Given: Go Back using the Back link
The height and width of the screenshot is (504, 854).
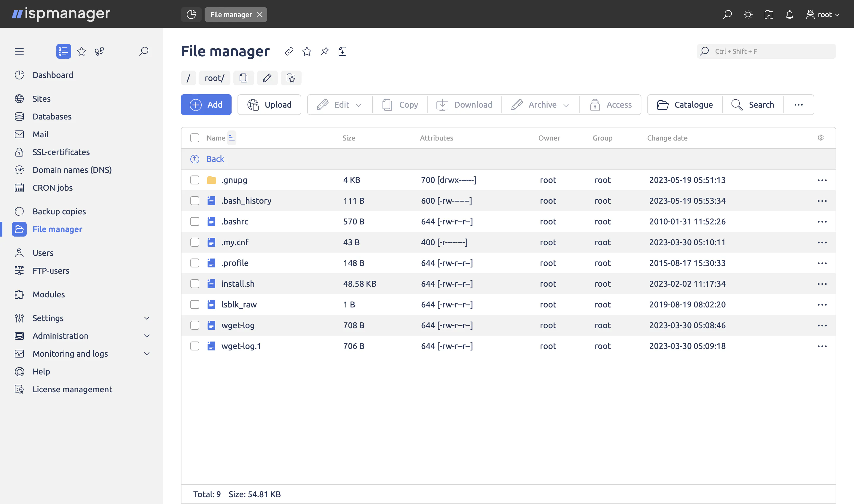Looking at the screenshot, I should pyautogui.click(x=215, y=159).
